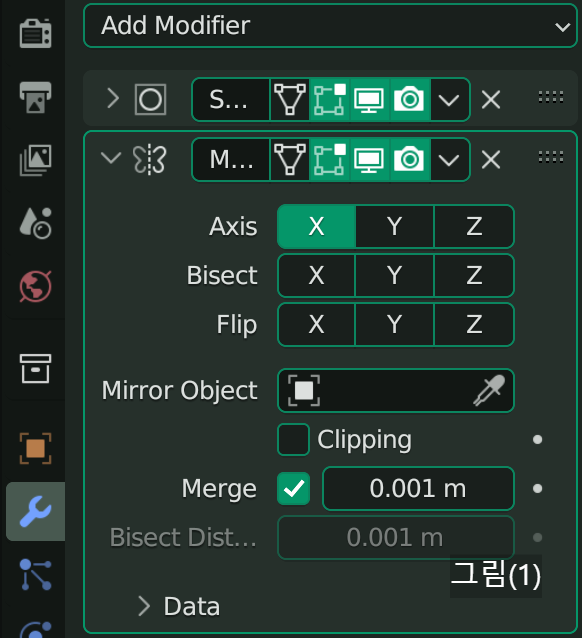Open the World properties tab

(35, 286)
